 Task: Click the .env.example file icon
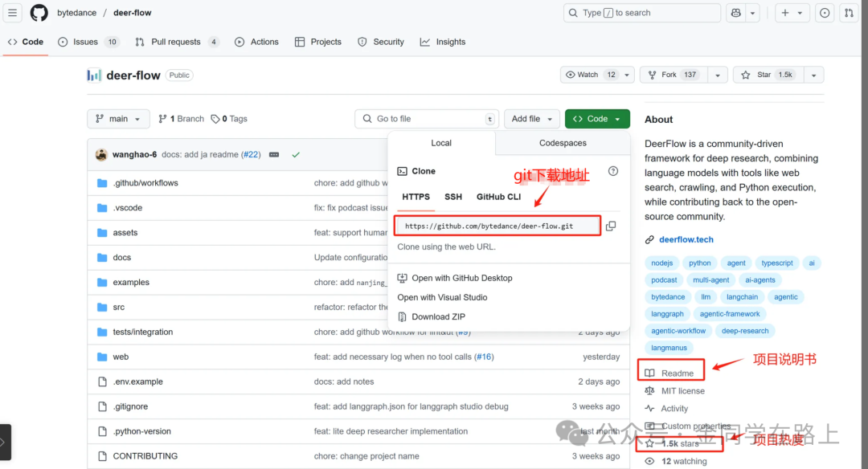coord(102,381)
